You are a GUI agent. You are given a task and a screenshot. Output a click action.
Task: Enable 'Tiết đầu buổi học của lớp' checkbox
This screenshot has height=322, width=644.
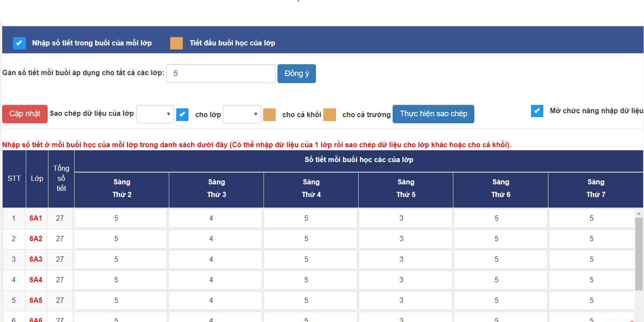click(176, 43)
